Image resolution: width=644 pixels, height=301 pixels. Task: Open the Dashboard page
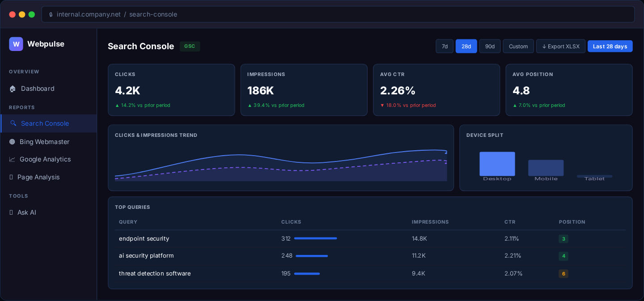tap(48, 89)
